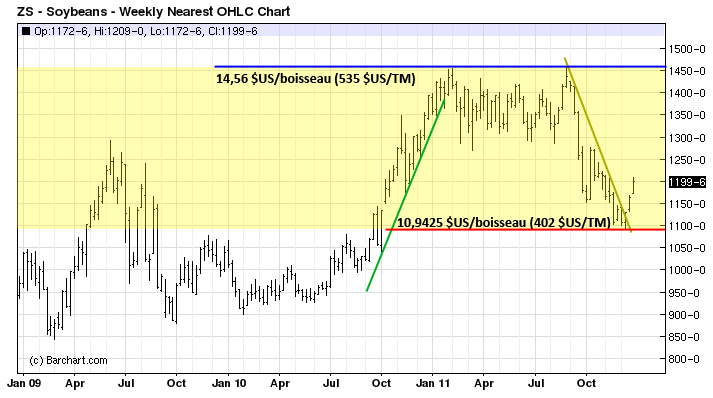This screenshot has width=713, height=398.
Task: Click the 1500-0 price axis label
Action: 687,49
